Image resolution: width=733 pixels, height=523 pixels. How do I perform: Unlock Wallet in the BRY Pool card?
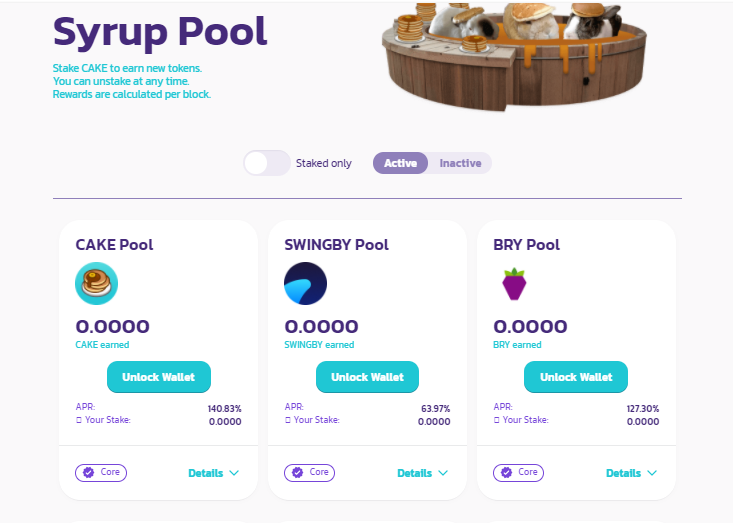pyautogui.click(x=576, y=377)
